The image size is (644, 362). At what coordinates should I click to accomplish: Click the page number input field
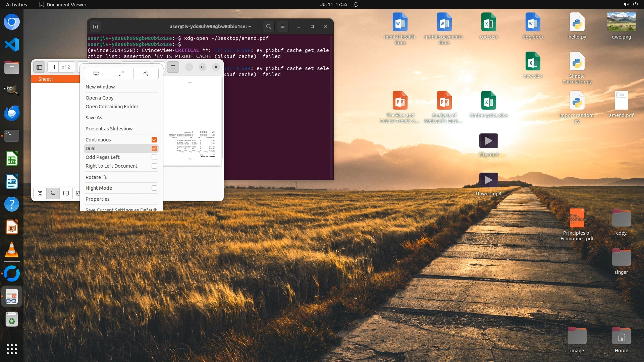[x=54, y=67]
